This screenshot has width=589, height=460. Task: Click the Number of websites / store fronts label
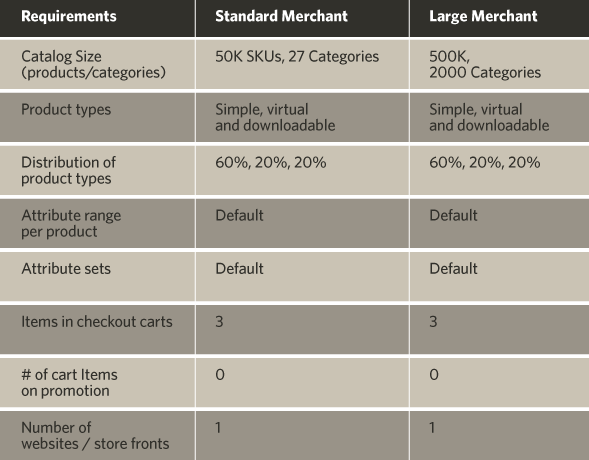pyautogui.click(x=95, y=436)
